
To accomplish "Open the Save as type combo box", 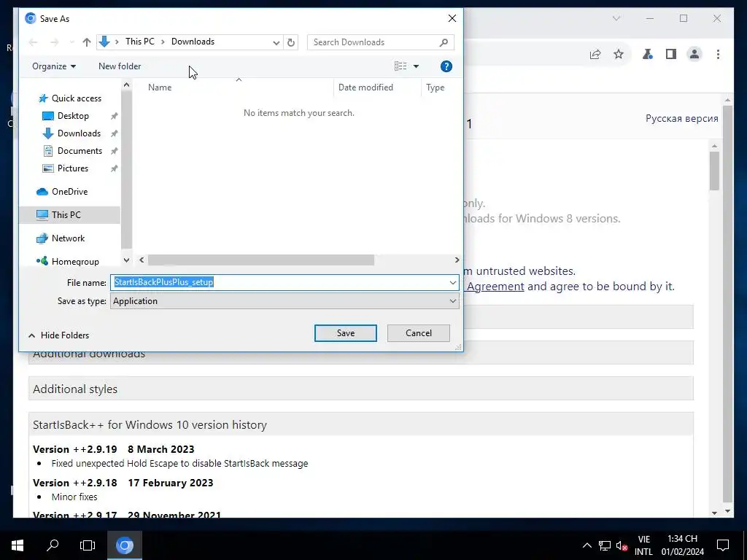I will pos(285,301).
